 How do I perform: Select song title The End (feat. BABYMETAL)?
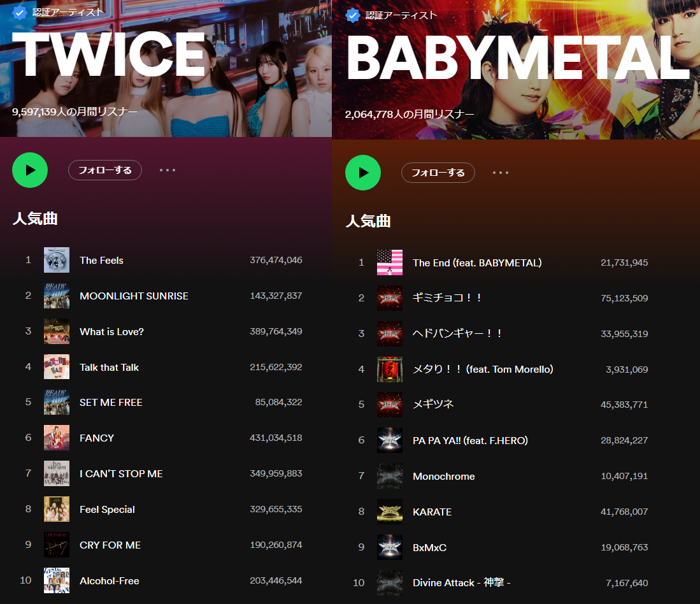click(x=477, y=263)
